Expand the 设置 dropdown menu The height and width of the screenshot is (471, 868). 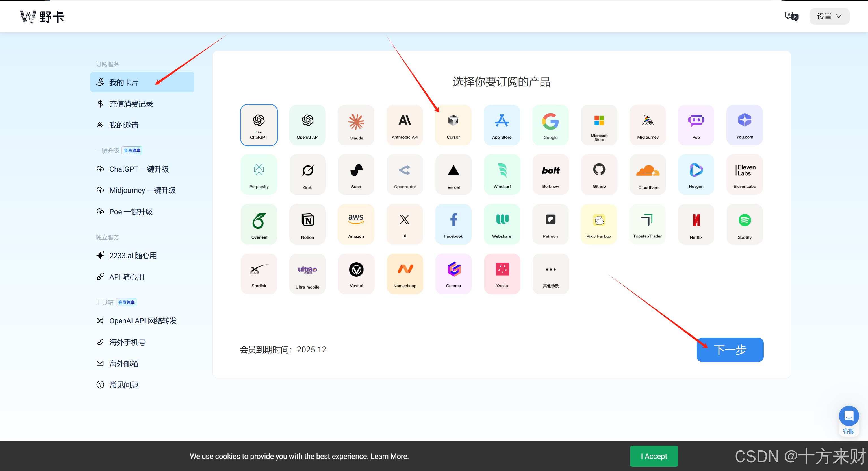tap(829, 16)
